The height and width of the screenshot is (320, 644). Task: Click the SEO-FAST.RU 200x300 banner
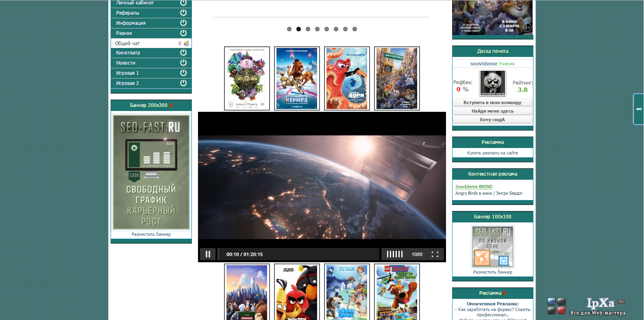[151, 172]
